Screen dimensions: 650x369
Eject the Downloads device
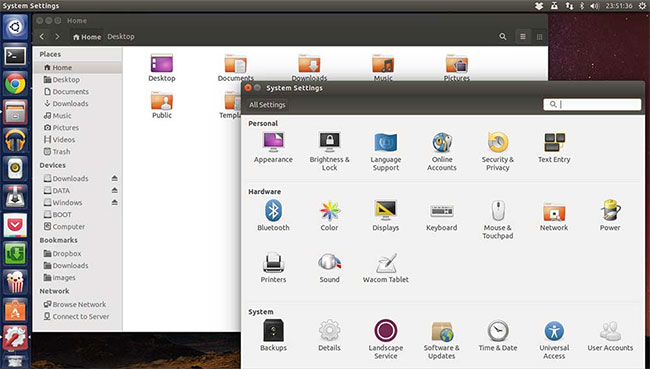click(114, 178)
